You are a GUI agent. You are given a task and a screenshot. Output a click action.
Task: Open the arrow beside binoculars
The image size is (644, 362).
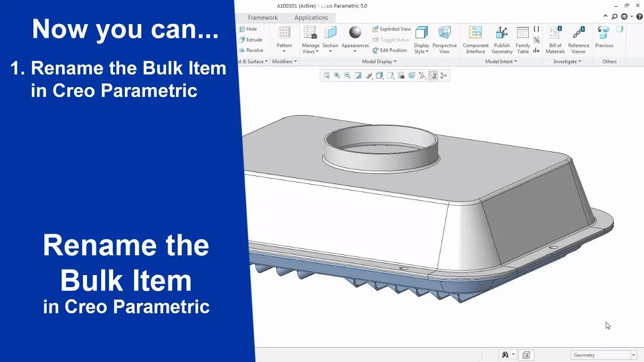coord(513,355)
